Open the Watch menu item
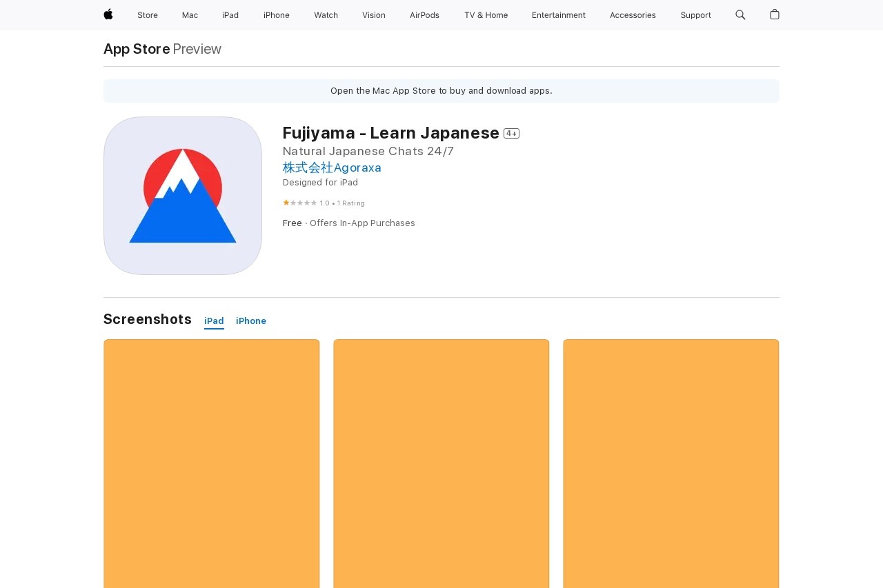The image size is (883, 588). click(326, 15)
